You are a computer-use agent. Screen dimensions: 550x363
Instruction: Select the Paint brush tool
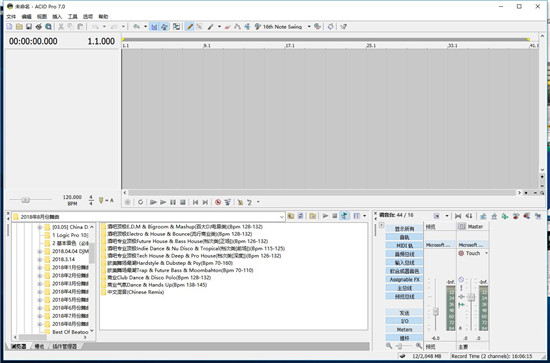pos(210,27)
